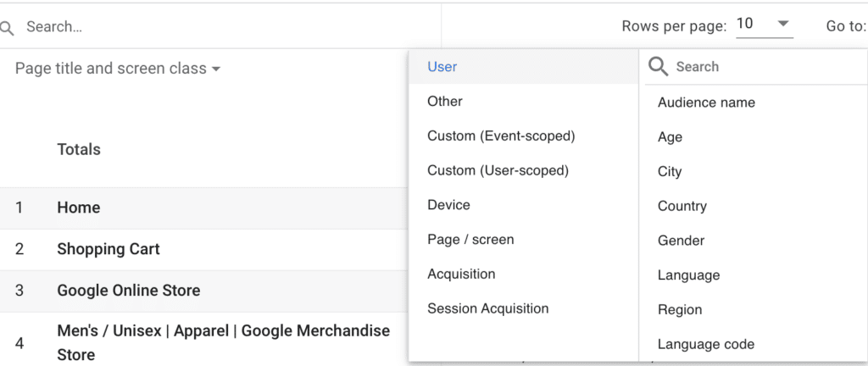Open the Rows per page dropdown
Image resolution: width=868 pixels, height=366 pixels.
pyautogui.click(x=763, y=25)
